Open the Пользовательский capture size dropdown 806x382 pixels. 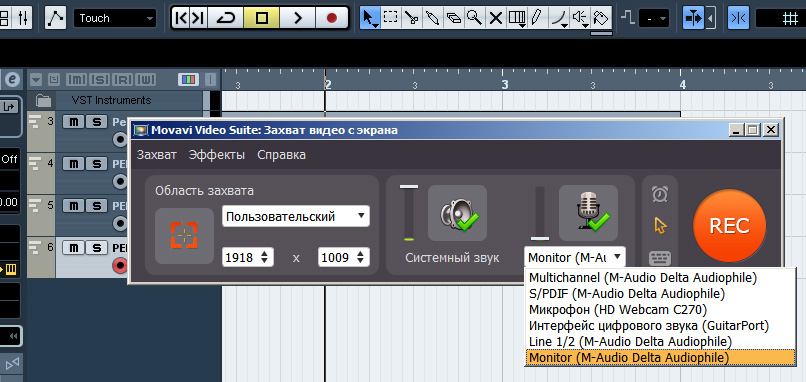pos(296,216)
